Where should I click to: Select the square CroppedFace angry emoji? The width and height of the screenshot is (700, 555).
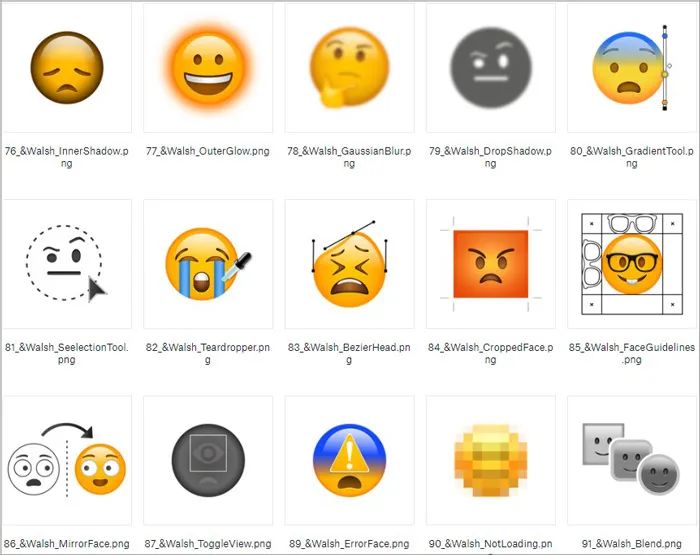[x=491, y=264]
